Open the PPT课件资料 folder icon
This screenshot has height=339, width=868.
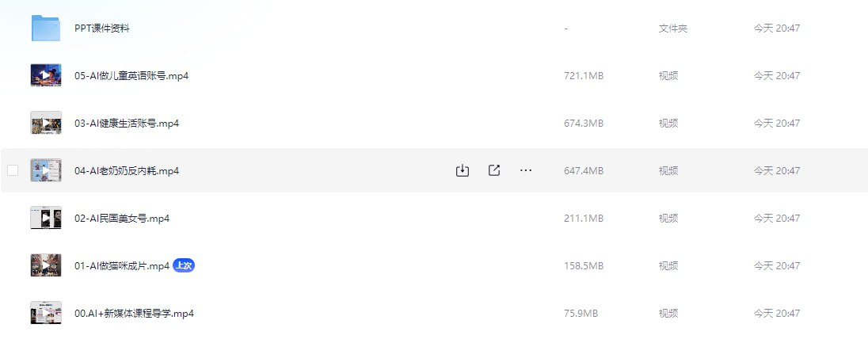(x=46, y=29)
